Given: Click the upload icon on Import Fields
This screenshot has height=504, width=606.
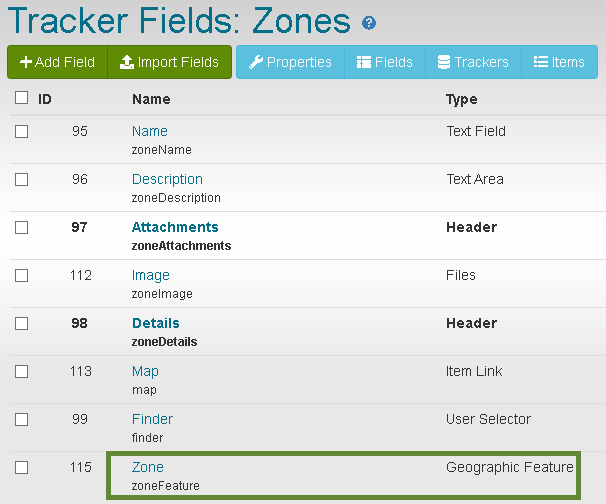Looking at the screenshot, I should click(x=127, y=62).
